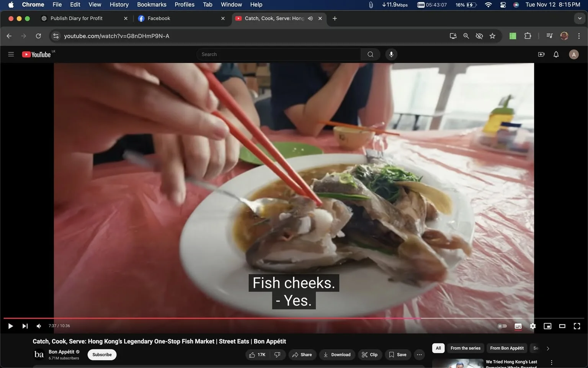Open media controls in toolbar
The height and width of the screenshot is (368, 588).
click(550, 36)
